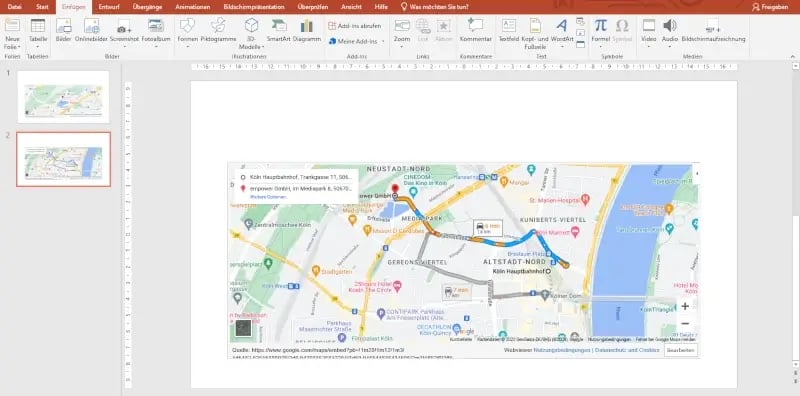Insert a table via Tabelle

[x=38, y=32]
